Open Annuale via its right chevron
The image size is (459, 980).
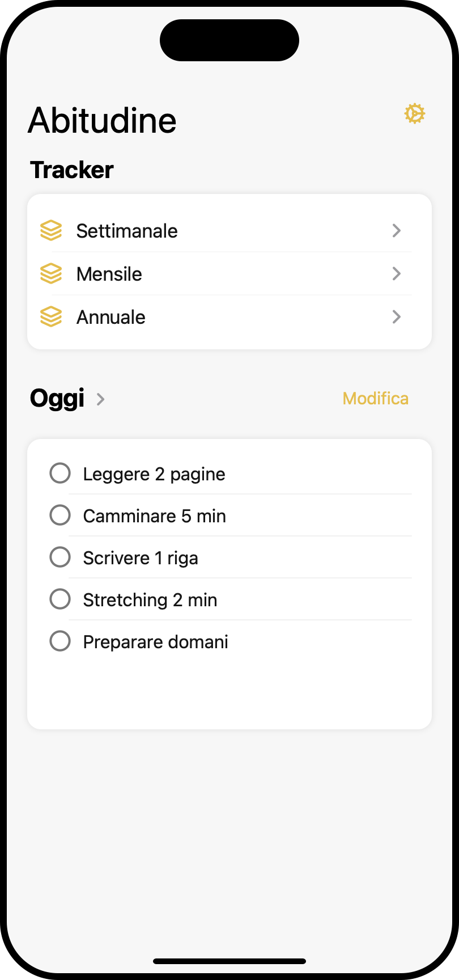pos(397,316)
